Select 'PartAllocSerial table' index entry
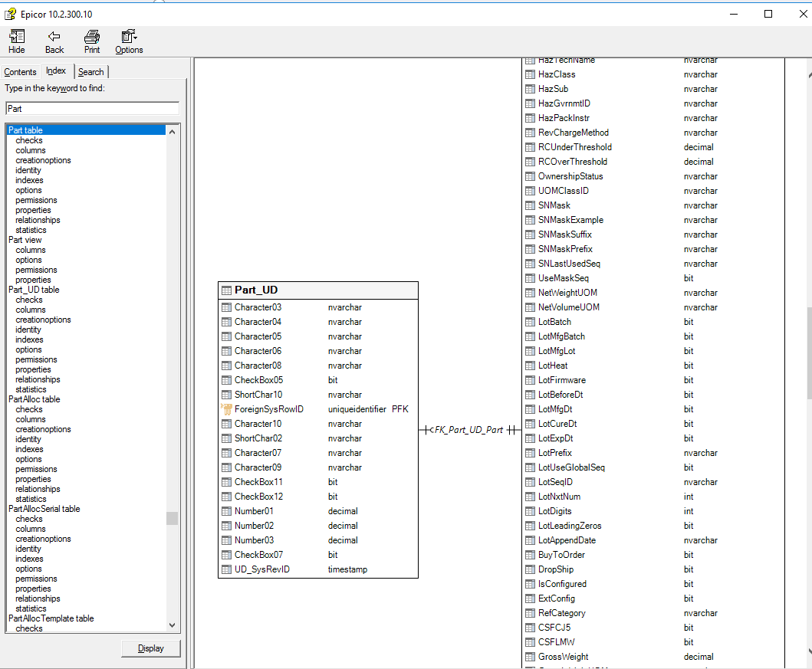The width and height of the screenshot is (812, 669). (44, 509)
